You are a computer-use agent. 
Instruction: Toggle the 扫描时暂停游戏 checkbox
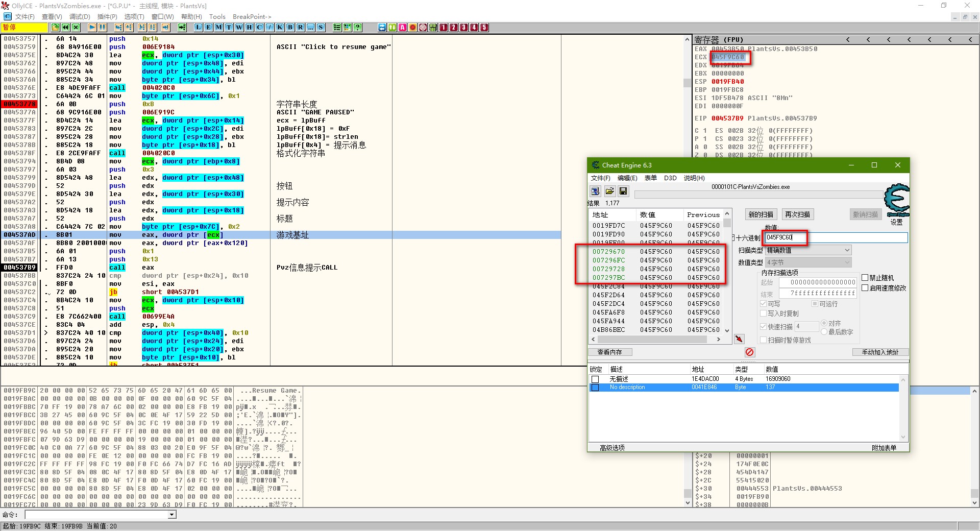(764, 340)
